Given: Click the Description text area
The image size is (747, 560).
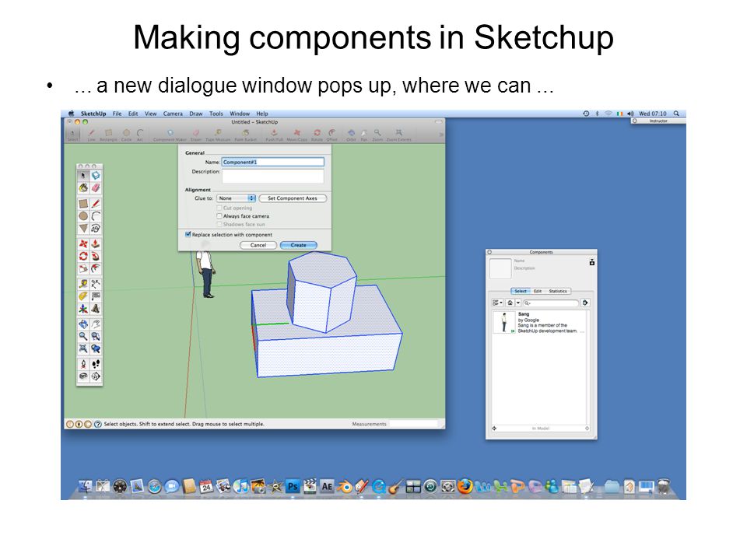Looking at the screenshot, I should click(x=273, y=176).
